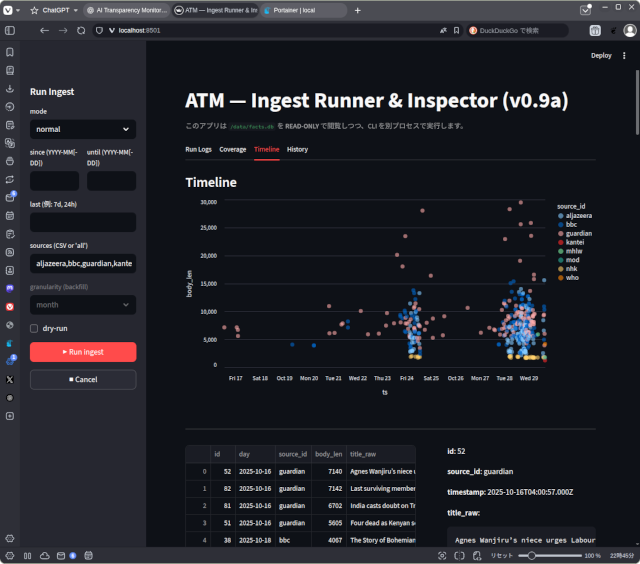
Task: Enable the dry-run checkbox
Action: pos(35,328)
